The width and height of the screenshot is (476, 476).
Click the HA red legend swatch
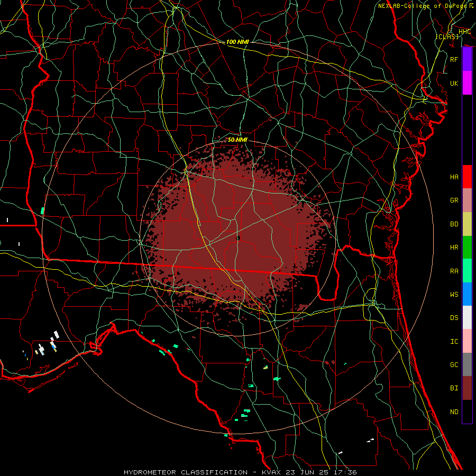click(x=467, y=177)
